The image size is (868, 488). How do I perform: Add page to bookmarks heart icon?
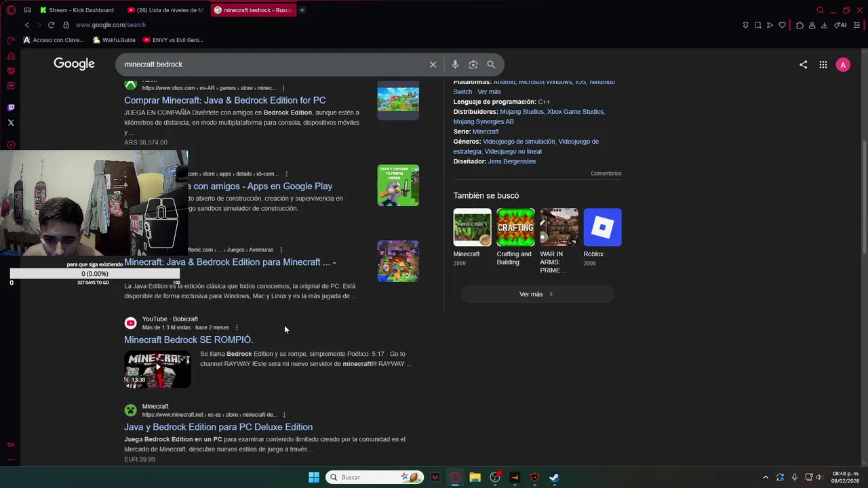(x=782, y=25)
